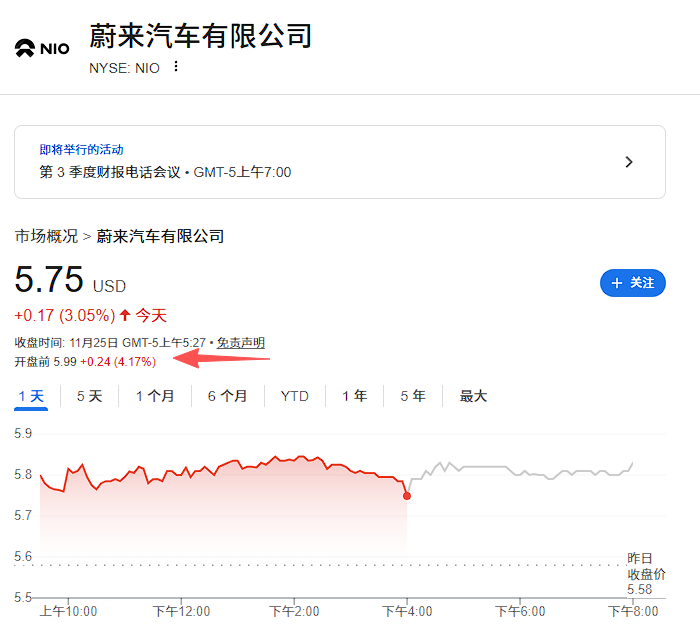Click the red closing-price dot on chart
Viewport: 700px width, 627px height.
(406, 495)
